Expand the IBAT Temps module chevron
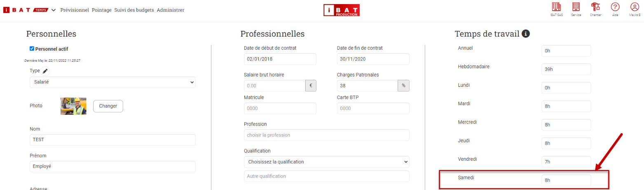The image size is (644, 190). [x=54, y=10]
